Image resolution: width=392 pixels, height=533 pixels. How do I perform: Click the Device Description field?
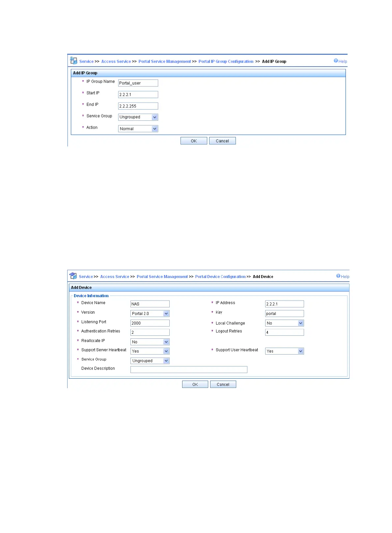point(189,370)
